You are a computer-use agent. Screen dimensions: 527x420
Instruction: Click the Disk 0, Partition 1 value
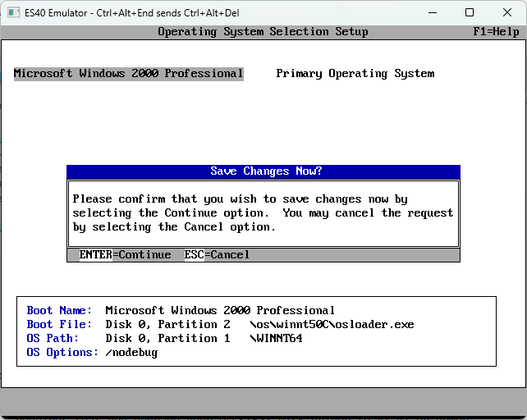point(167,338)
